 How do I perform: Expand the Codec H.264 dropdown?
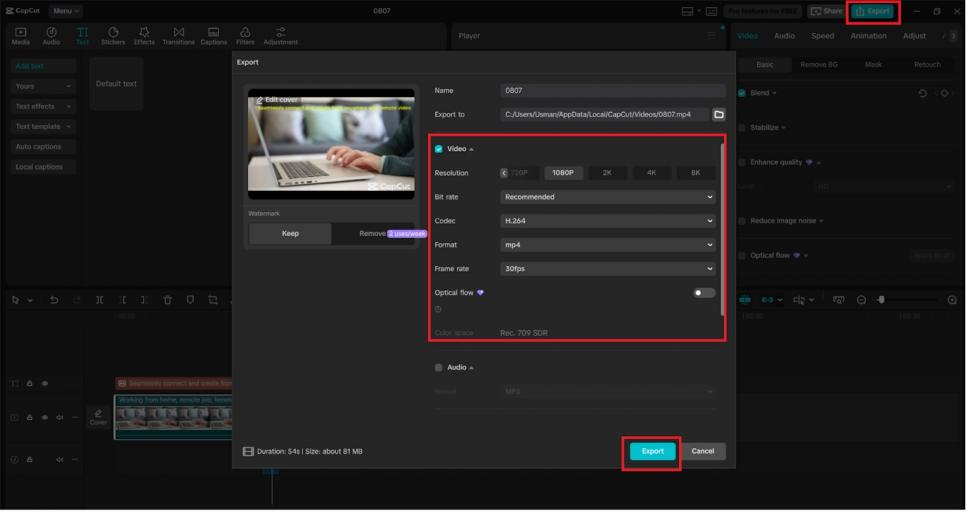[x=608, y=221]
